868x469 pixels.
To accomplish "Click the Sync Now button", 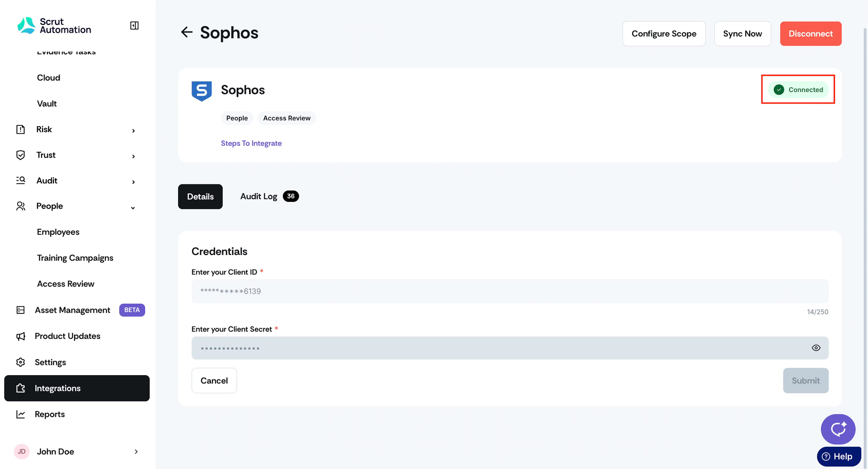I will [x=742, y=34].
